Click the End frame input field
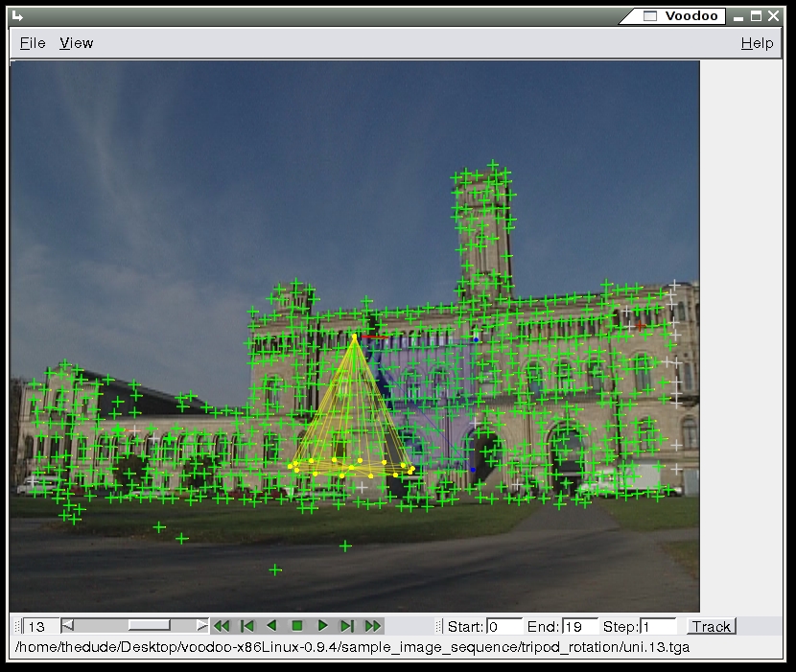 (579, 627)
